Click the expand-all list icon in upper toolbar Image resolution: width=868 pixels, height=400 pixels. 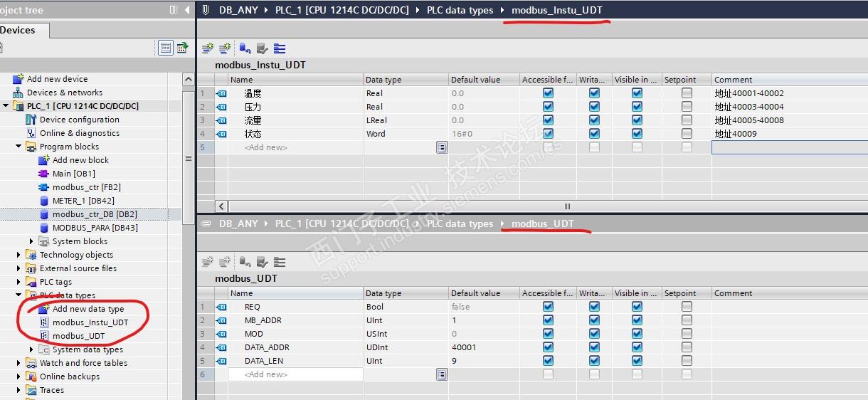point(280,48)
